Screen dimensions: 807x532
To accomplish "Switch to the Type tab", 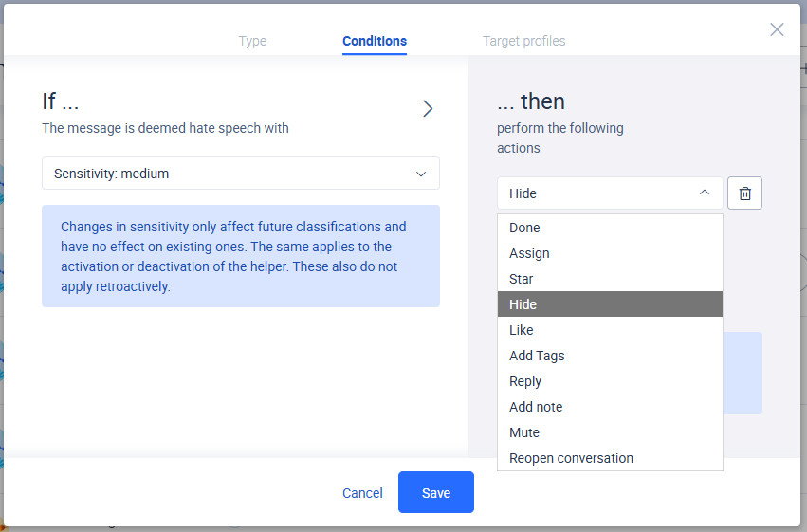I will 252,41.
